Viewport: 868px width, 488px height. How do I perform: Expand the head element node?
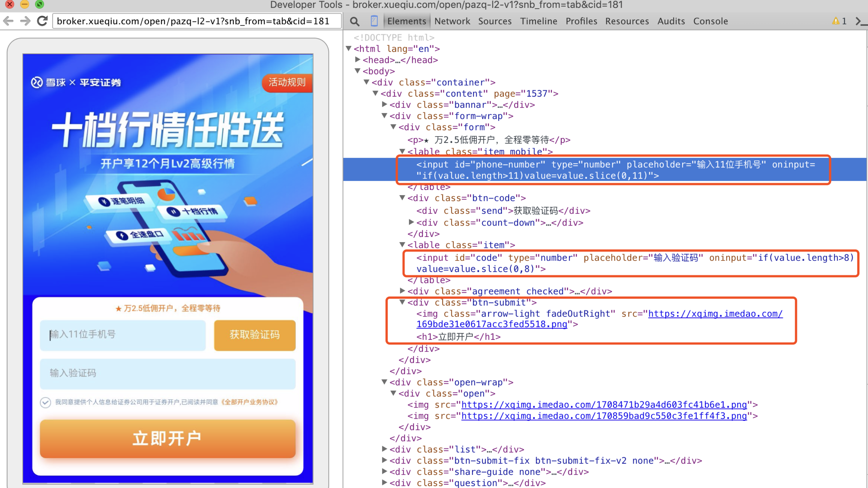point(358,60)
